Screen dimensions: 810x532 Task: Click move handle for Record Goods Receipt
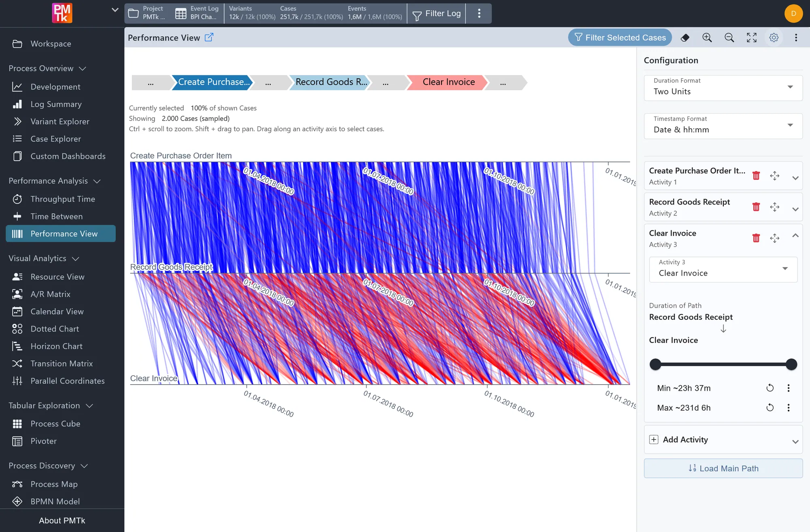coord(775,207)
